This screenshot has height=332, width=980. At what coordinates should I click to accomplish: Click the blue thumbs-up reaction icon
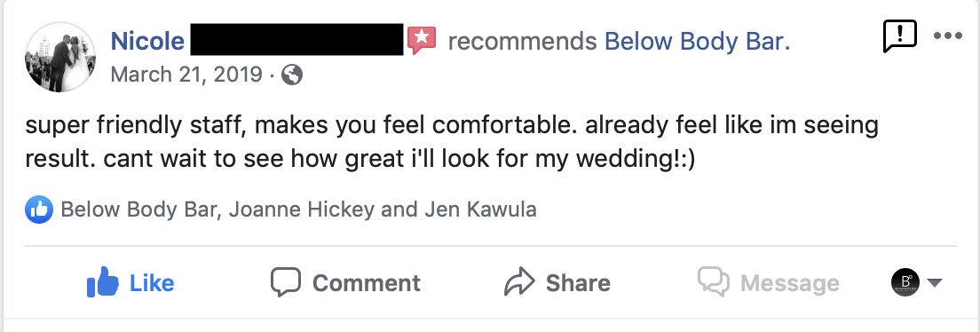pyautogui.click(x=39, y=209)
